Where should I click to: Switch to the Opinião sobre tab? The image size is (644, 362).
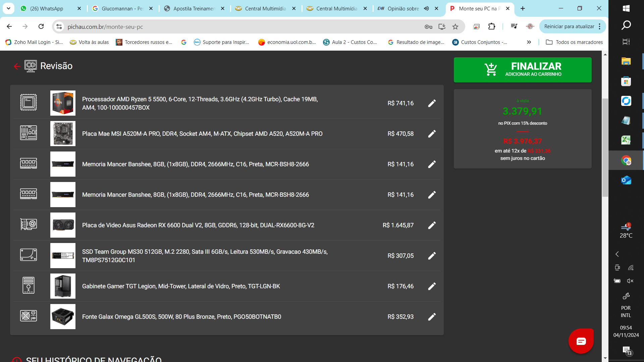(x=404, y=9)
